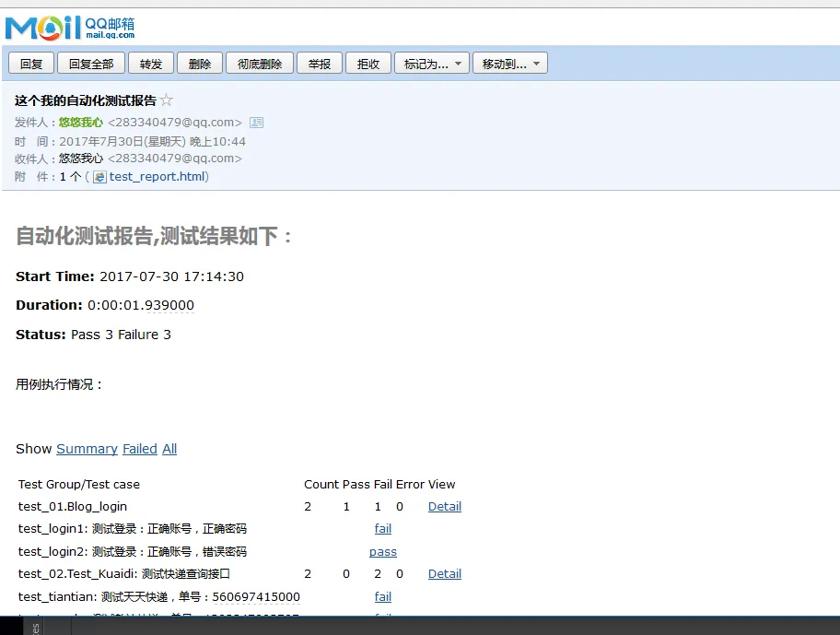Click the Duration value 0:00:01.939000
840x635 pixels.
(141, 305)
